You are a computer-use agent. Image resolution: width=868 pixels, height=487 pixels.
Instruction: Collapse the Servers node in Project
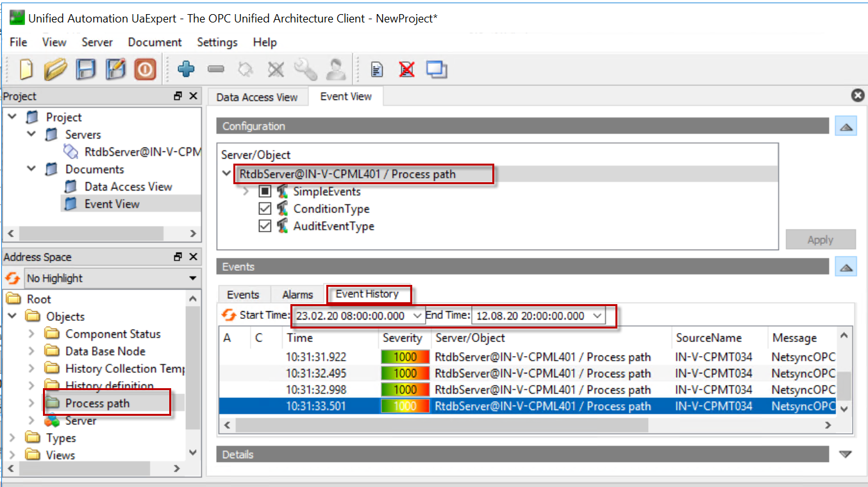click(31, 135)
